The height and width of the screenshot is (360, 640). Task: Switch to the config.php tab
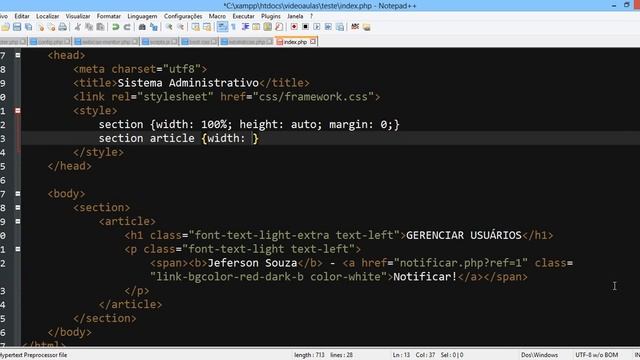[50, 42]
